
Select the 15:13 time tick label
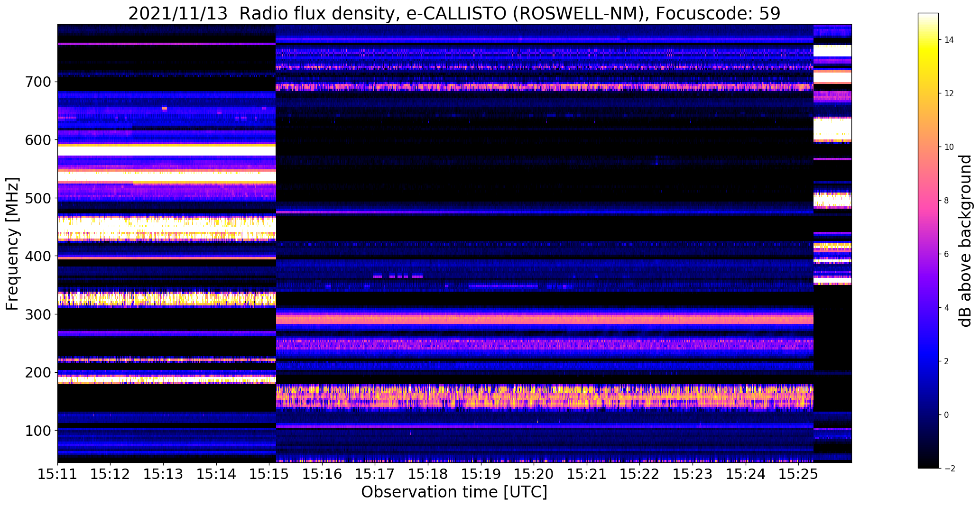[163, 474]
